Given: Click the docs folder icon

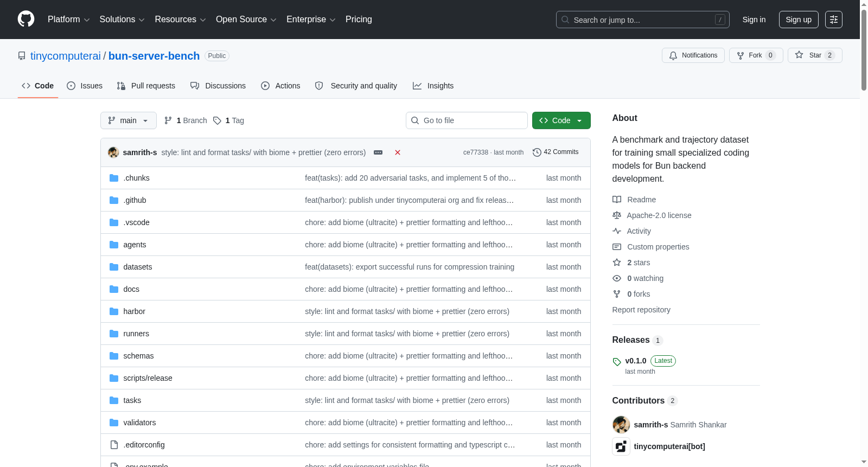Looking at the screenshot, I should pos(114,289).
